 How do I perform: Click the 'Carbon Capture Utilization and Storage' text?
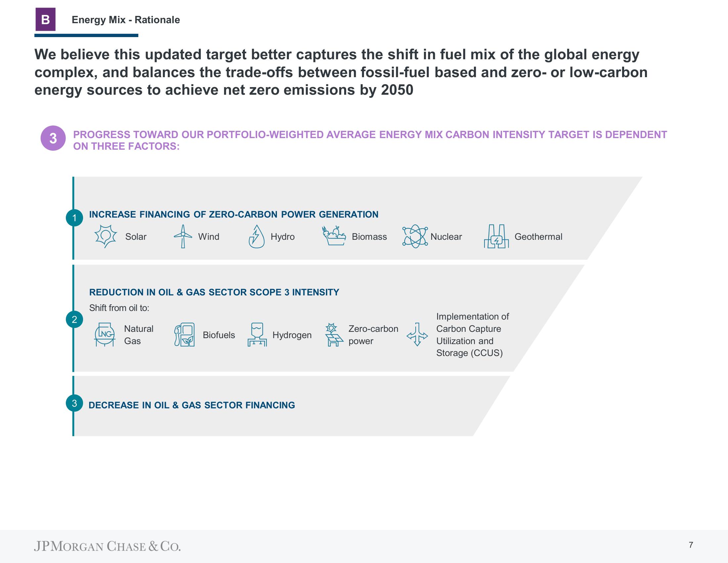tap(469, 341)
